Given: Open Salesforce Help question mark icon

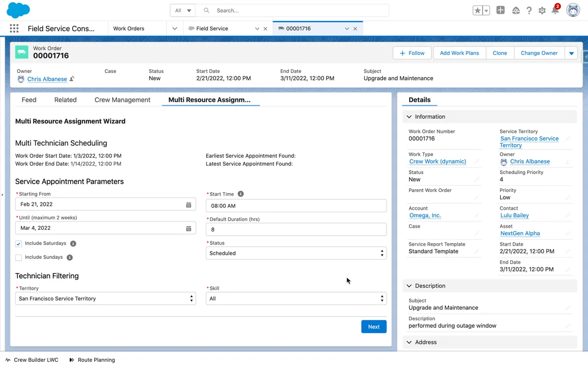Looking at the screenshot, I should [x=529, y=10].
